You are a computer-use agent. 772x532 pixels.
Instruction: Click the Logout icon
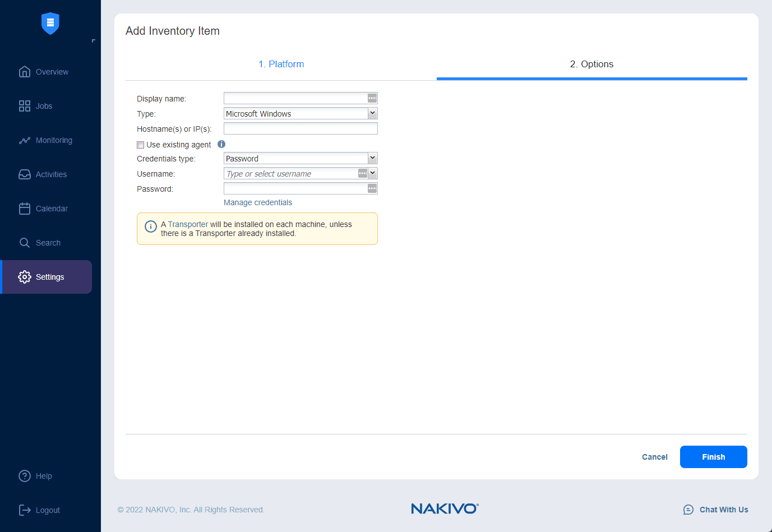[25, 510]
